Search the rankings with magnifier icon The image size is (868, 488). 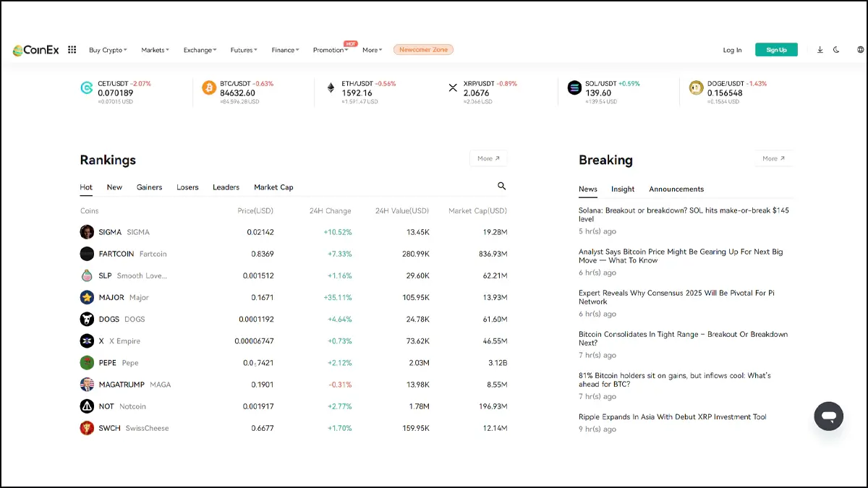[x=502, y=187]
